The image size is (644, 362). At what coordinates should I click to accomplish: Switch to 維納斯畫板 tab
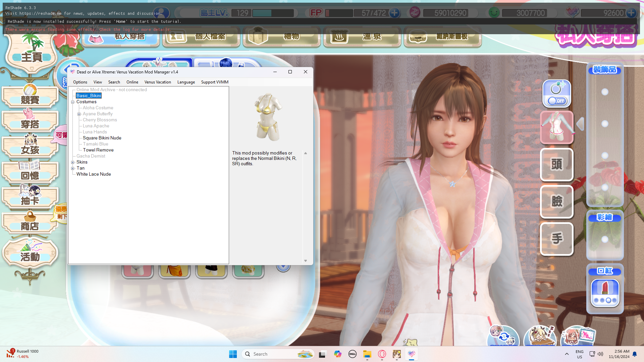[x=443, y=37]
